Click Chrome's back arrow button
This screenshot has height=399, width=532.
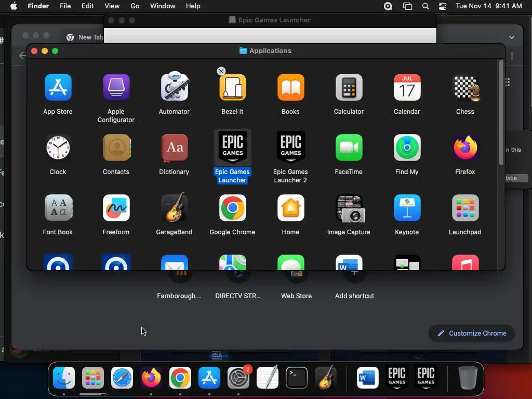22,55
